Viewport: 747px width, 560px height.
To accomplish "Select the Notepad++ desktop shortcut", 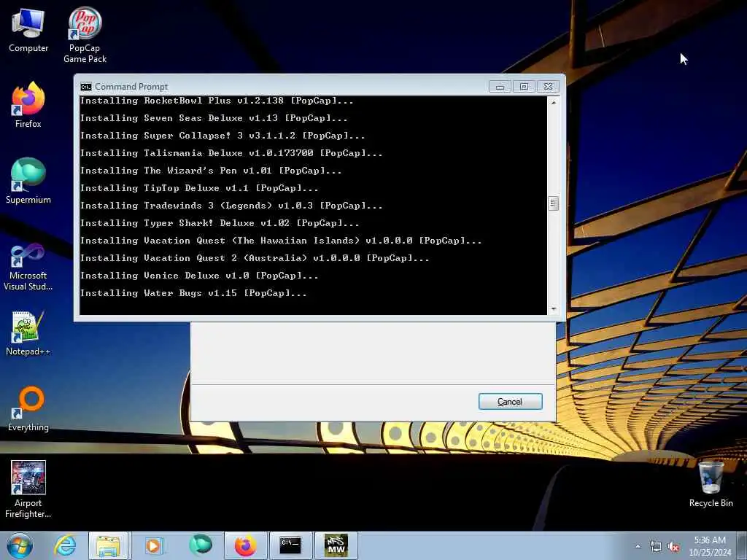I will pyautogui.click(x=28, y=333).
